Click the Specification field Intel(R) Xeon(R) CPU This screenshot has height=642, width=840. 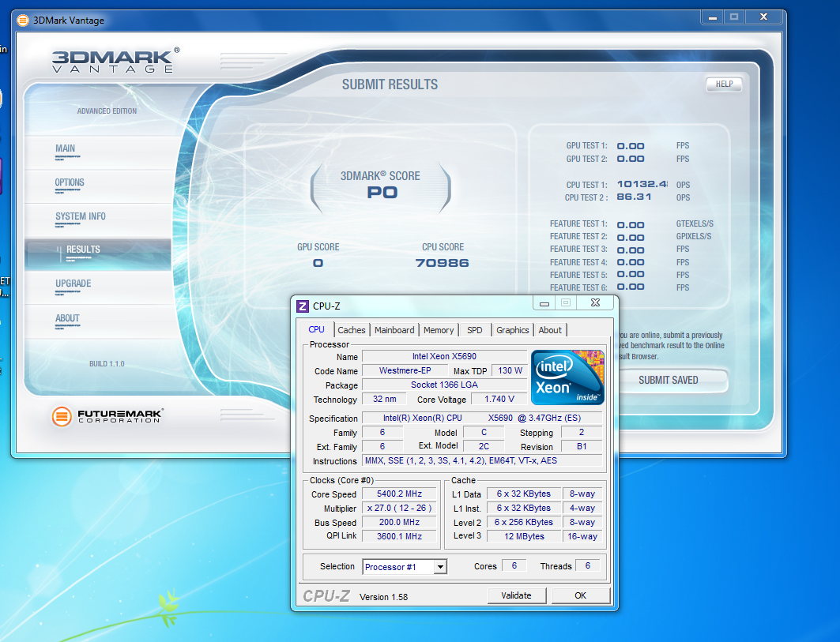[x=482, y=419]
